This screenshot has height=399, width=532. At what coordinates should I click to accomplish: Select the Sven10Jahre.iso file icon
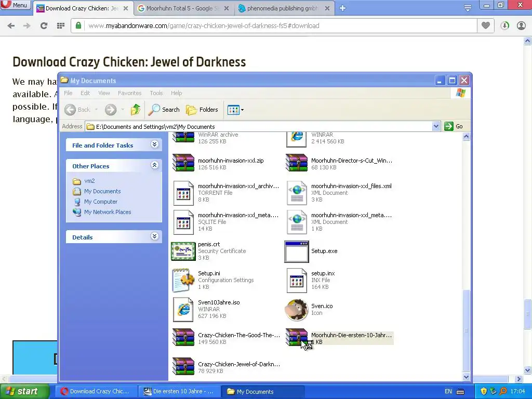(183, 310)
